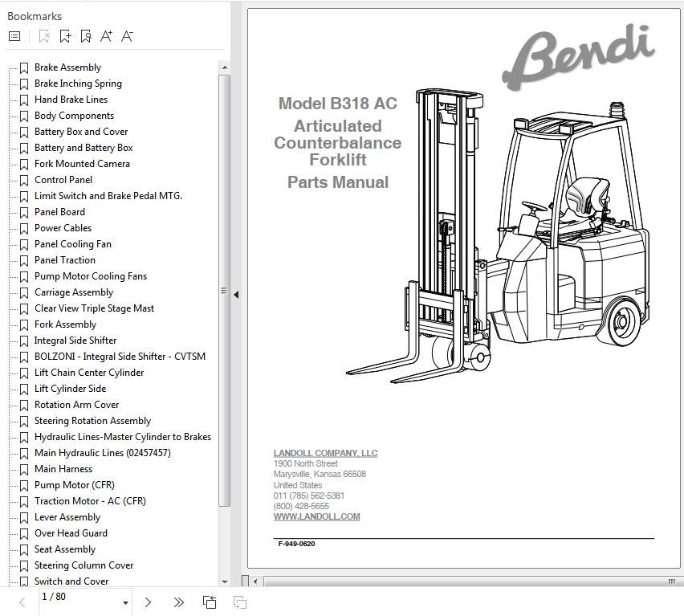Click the Bookmarks panel title
The image size is (684, 616).
(x=35, y=17)
